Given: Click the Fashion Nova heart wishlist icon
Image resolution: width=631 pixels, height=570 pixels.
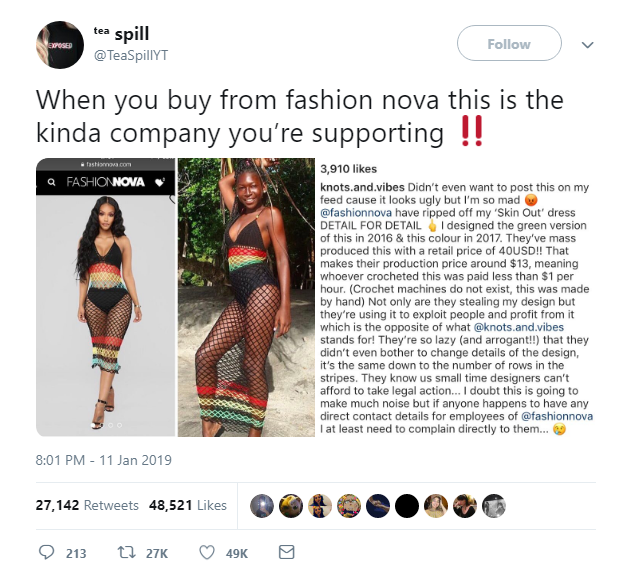Looking at the screenshot, I should click(x=160, y=182).
